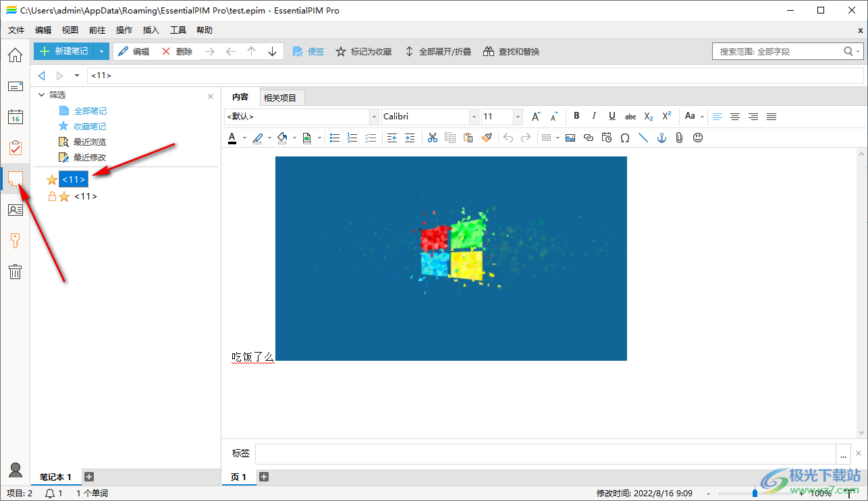Open the paragraph style dropdown showing 默认

[x=374, y=117]
